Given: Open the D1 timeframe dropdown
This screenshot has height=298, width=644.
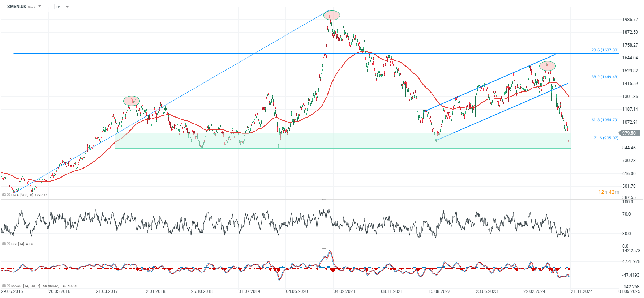Looking at the screenshot, I should (62, 7).
